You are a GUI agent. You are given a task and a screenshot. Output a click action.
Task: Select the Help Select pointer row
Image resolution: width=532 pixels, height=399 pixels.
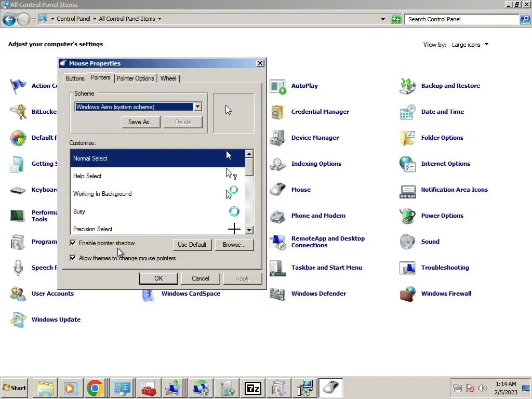157,176
